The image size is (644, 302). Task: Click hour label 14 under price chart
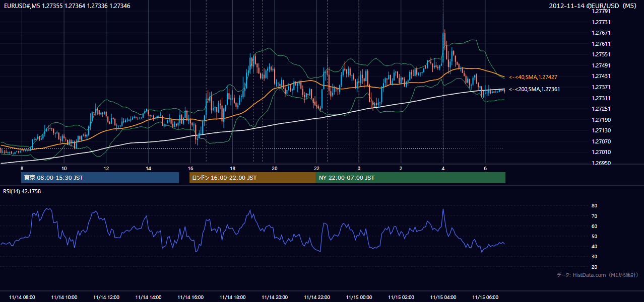[148, 168]
